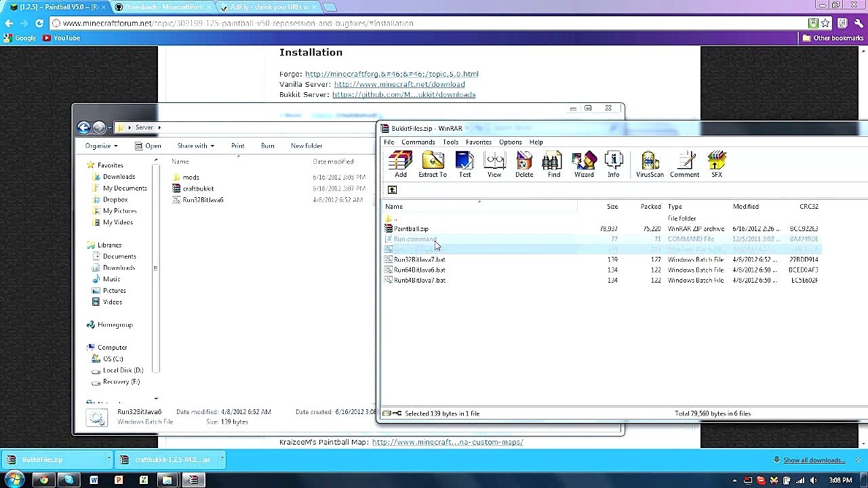Open craftbukkit jar download item arrow

point(222,460)
